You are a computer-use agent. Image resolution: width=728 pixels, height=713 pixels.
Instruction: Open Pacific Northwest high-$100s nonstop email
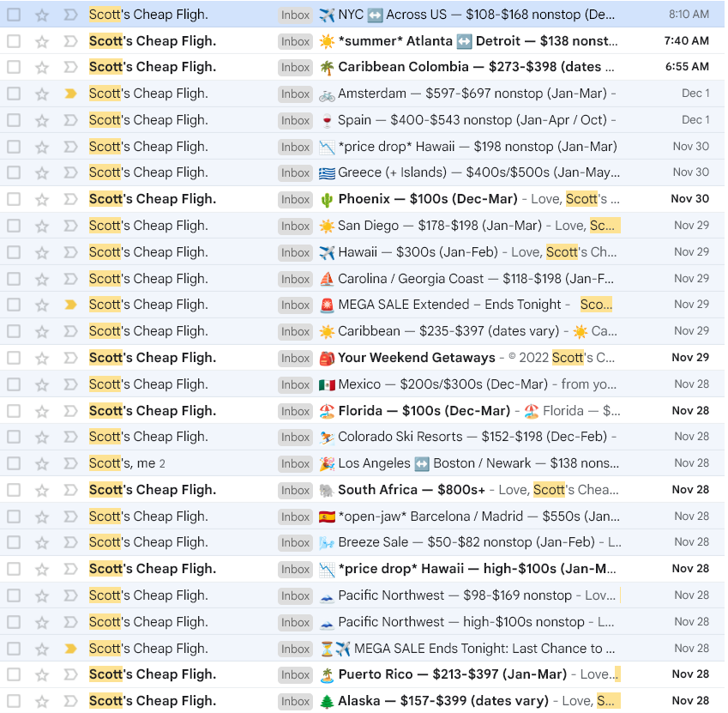click(x=362, y=621)
